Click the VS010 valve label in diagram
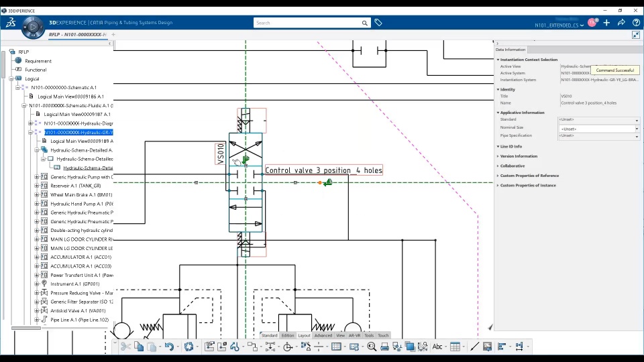 [x=221, y=154]
